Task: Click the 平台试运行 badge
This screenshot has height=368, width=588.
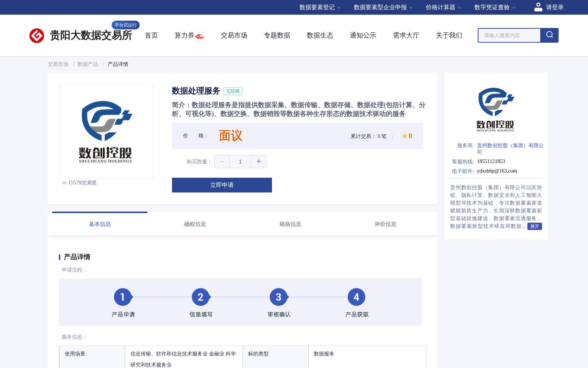Action: [x=126, y=25]
